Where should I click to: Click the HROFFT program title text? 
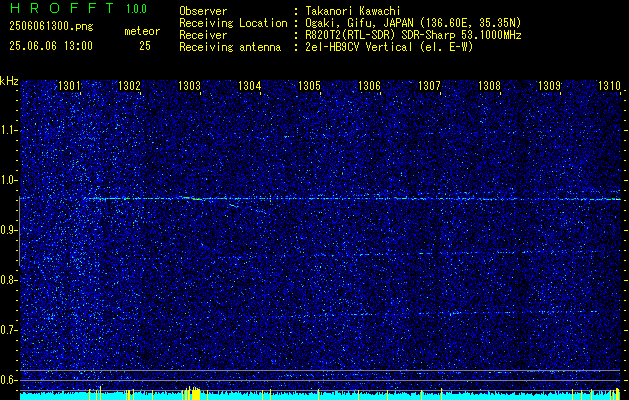tap(63, 8)
